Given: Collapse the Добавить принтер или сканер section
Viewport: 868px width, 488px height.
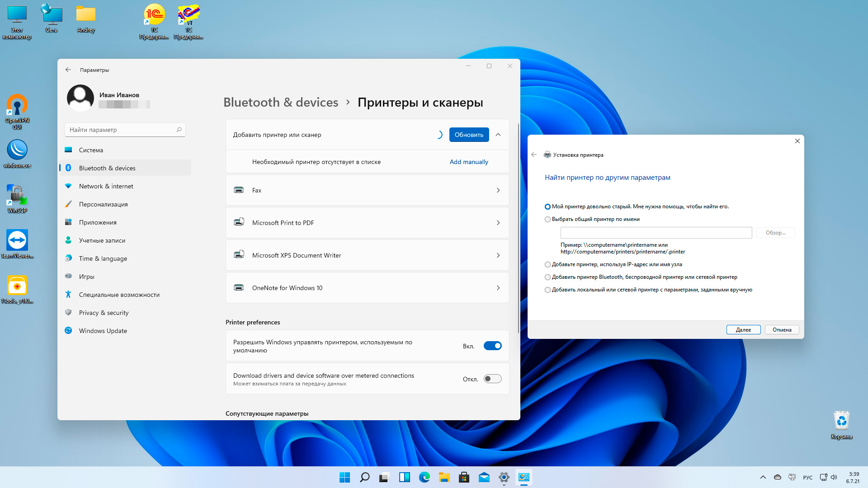Looking at the screenshot, I should 498,135.
